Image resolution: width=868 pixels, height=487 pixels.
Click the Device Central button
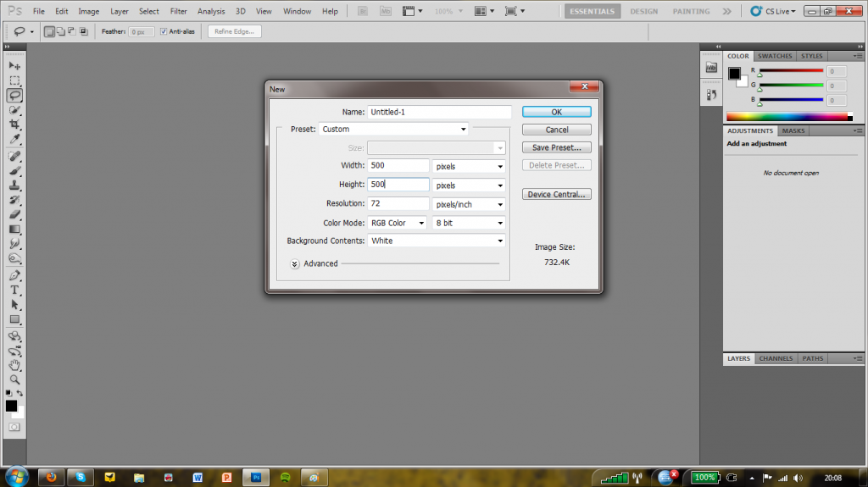[x=556, y=194]
